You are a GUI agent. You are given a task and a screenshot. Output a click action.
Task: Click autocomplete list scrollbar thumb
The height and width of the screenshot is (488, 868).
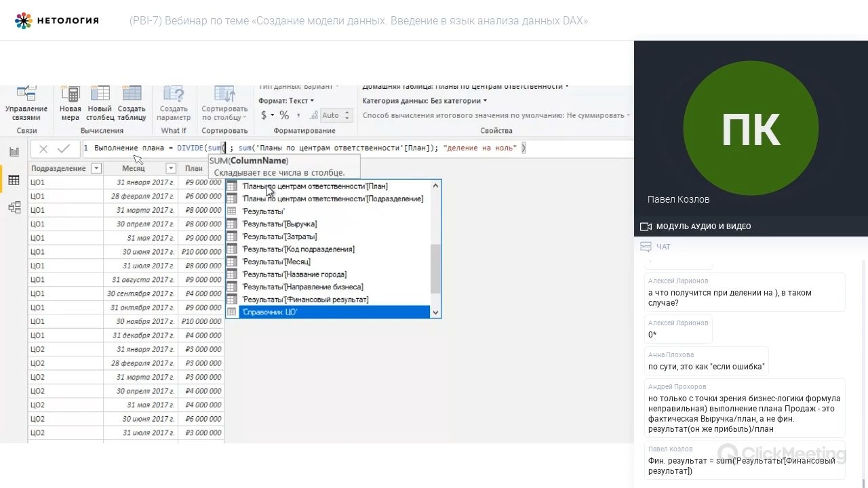436,269
